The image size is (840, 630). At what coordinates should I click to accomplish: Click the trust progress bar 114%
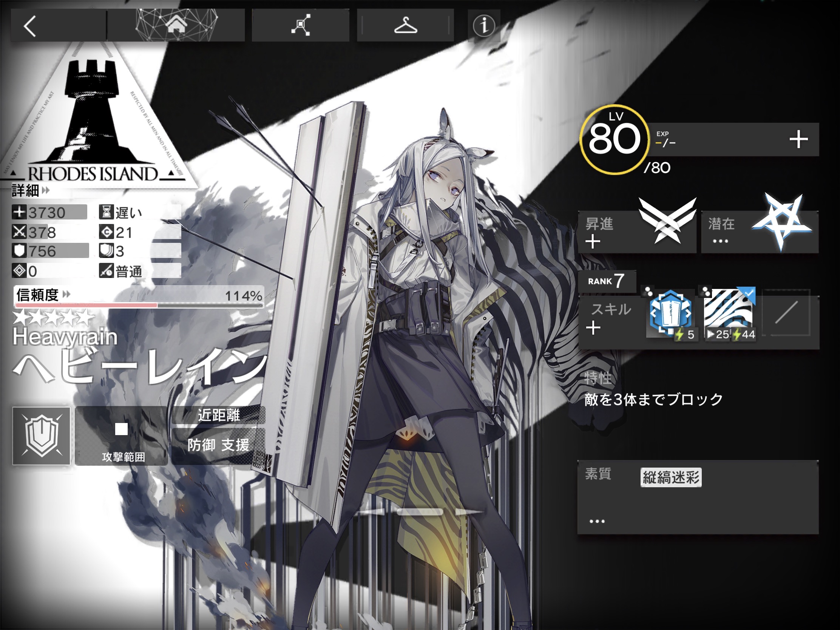coord(139,304)
